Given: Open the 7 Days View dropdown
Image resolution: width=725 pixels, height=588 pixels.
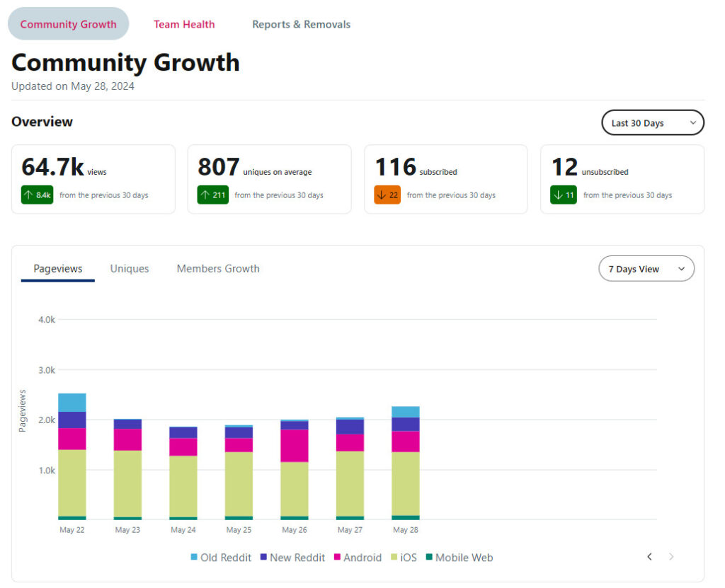Looking at the screenshot, I should (x=646, y=269).
